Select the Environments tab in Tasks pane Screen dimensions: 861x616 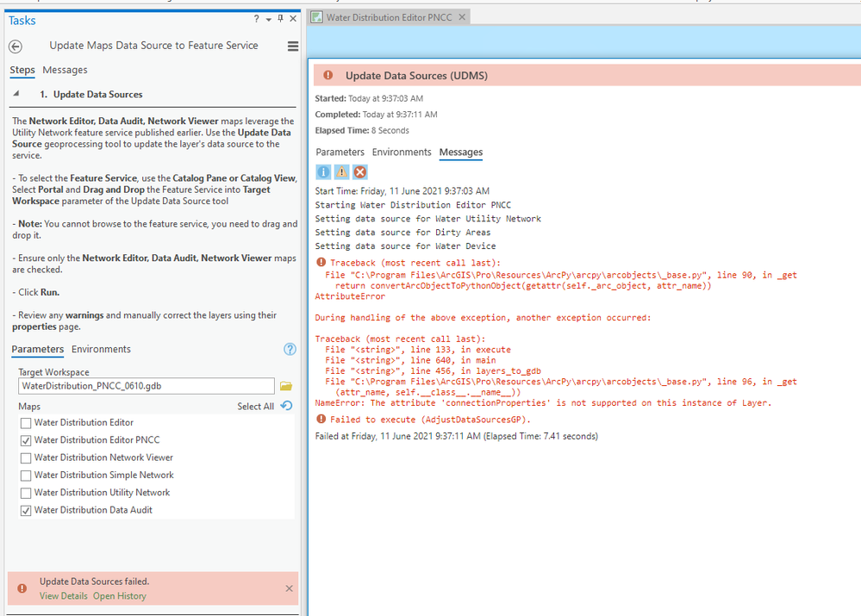[101, 349]
